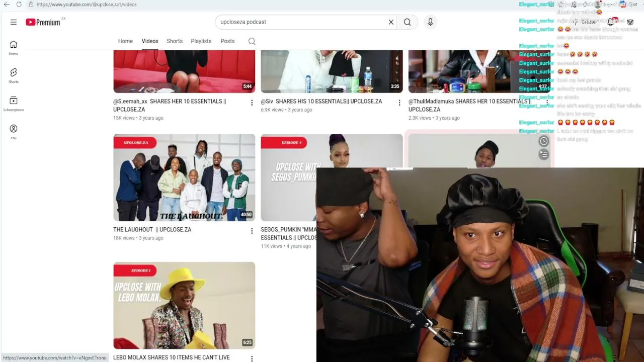Image resolution: width=644 pixels, height=362 pixels.
Task: Search within the channel using magnifier icon
Action: (252, 41)
